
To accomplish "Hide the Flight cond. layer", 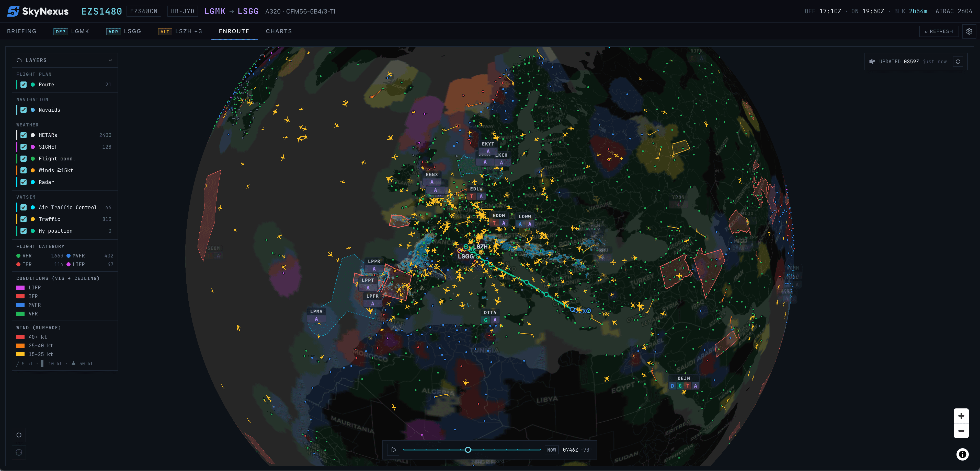I will pyautogui.click(x=24, y=159).
